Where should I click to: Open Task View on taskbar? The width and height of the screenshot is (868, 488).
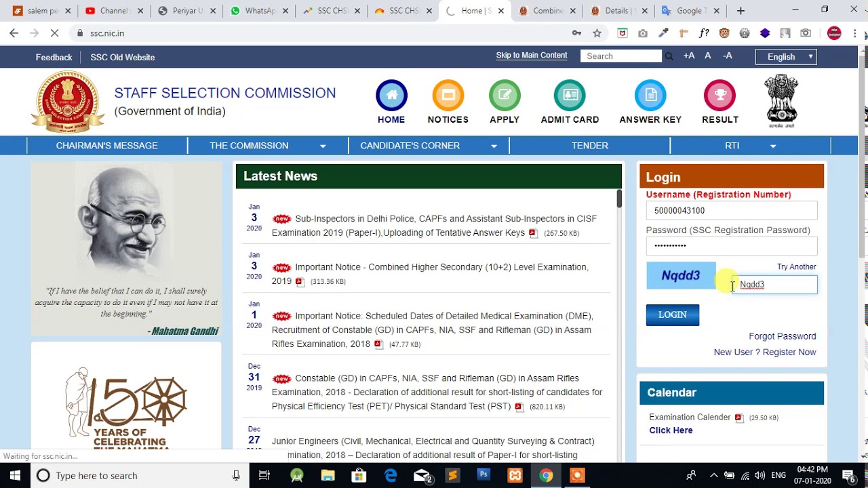click(x=264, y=476)
